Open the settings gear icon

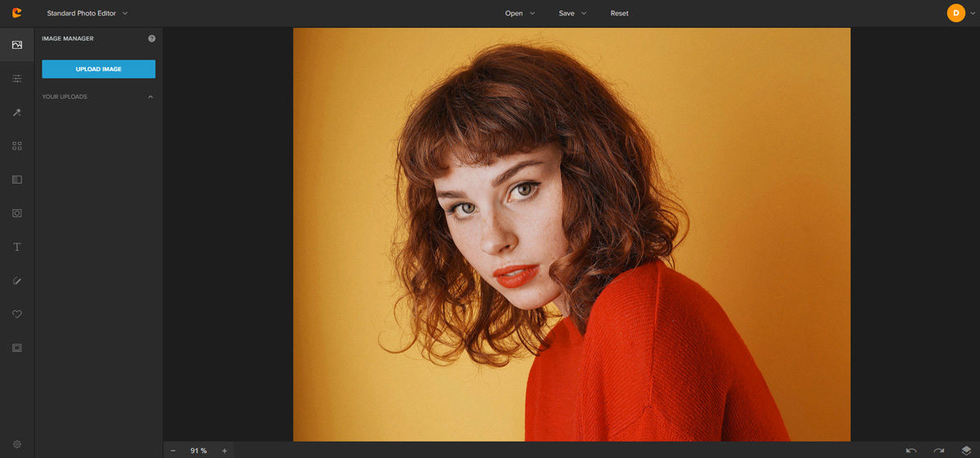tap(16, 444)
